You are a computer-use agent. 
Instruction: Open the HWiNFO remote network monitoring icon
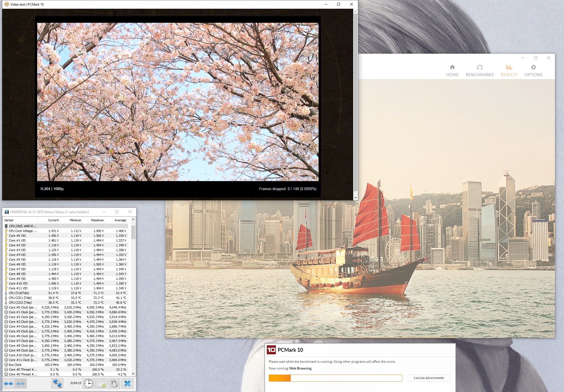click(x=57, y=384)
